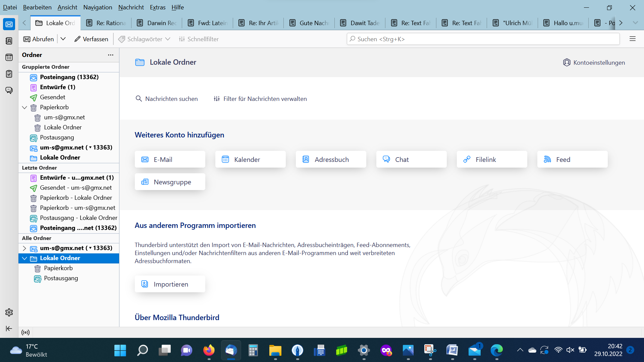Open settings gear in spaces toolbar

(x=9, y=312)
